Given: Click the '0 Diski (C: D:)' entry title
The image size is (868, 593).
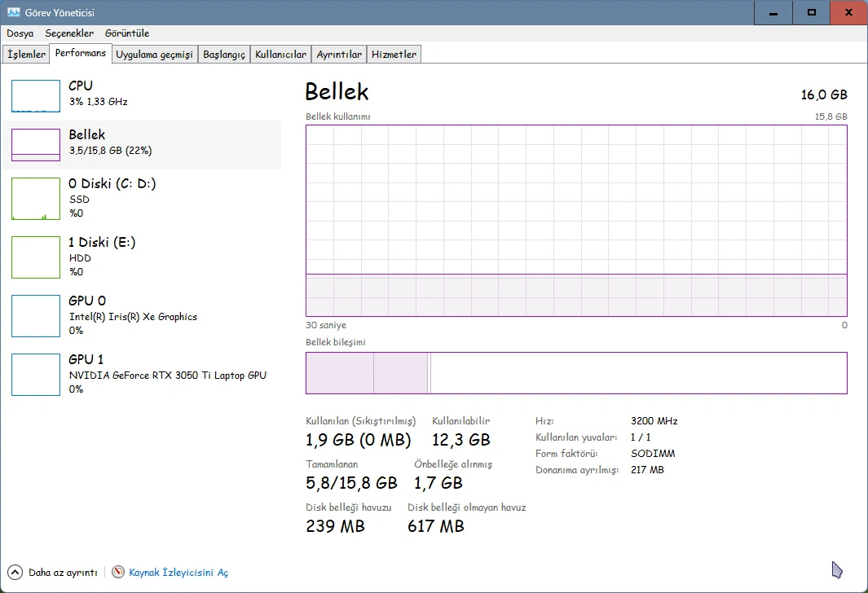Looking at the screenshot, I should (112, 183).
